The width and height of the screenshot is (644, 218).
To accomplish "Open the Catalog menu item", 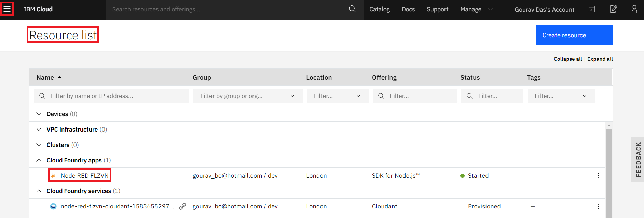I will (x=379, y=9).
